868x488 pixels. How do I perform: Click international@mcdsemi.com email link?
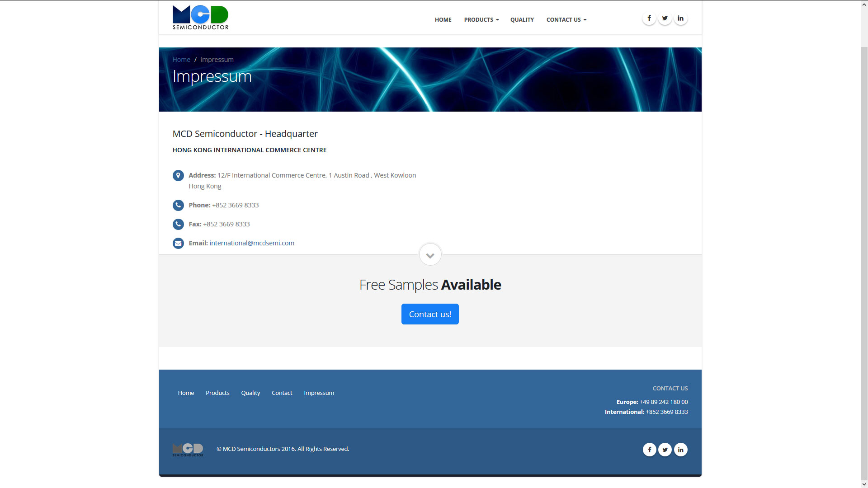click(x=252, y=243)
